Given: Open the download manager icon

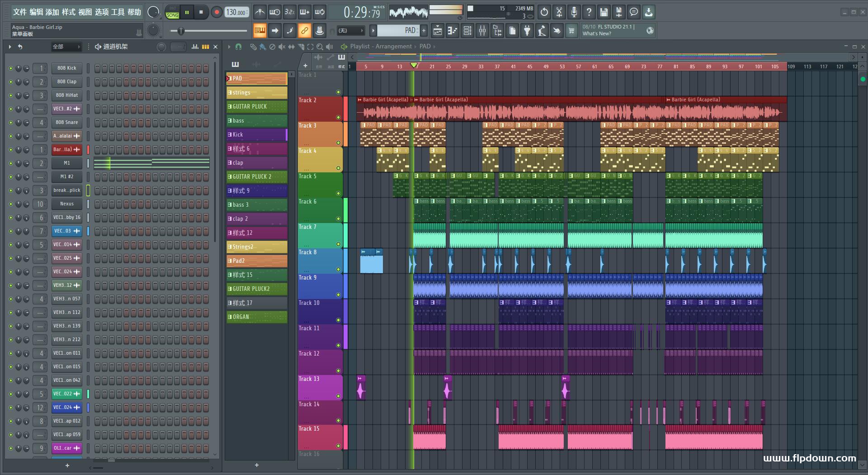Looking at the screenshot, I should pyautogui.click(x=649, y=12).
